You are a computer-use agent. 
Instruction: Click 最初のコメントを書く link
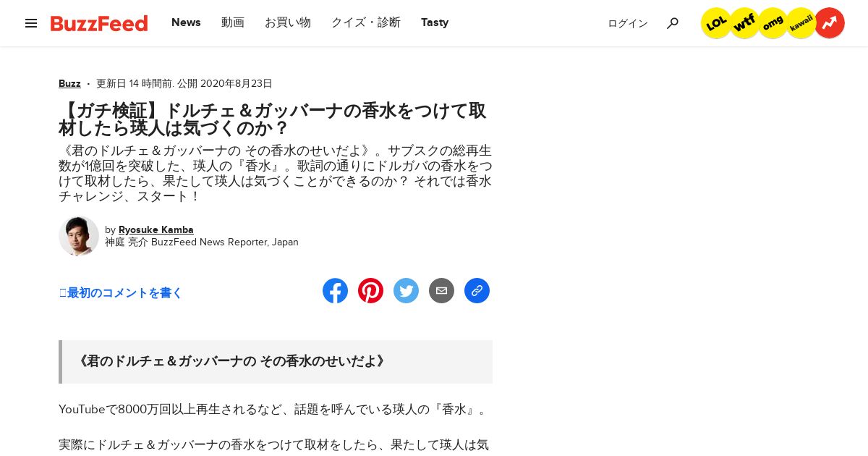[121, 293]
